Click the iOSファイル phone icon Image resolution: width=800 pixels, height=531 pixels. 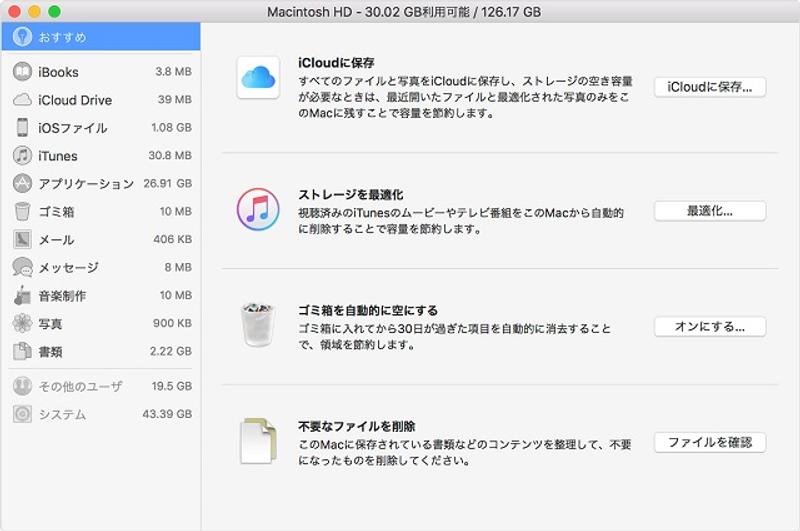point(22,128)
